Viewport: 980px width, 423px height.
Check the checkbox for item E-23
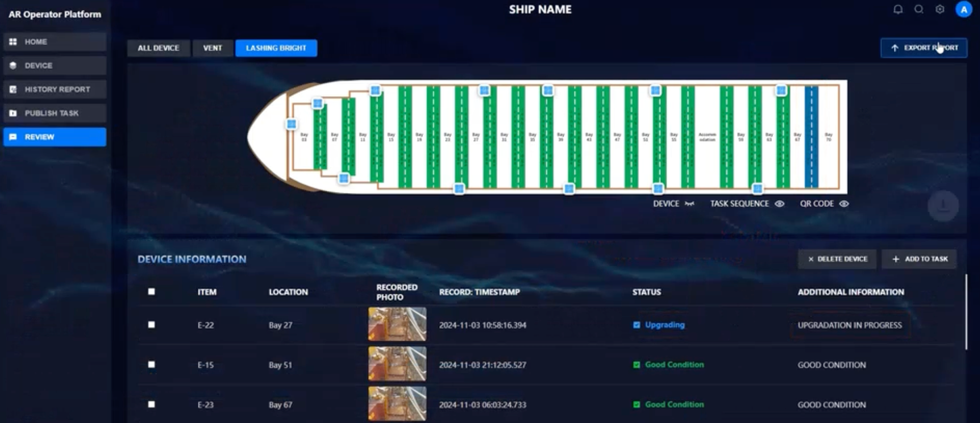click(x=152, y=404)
